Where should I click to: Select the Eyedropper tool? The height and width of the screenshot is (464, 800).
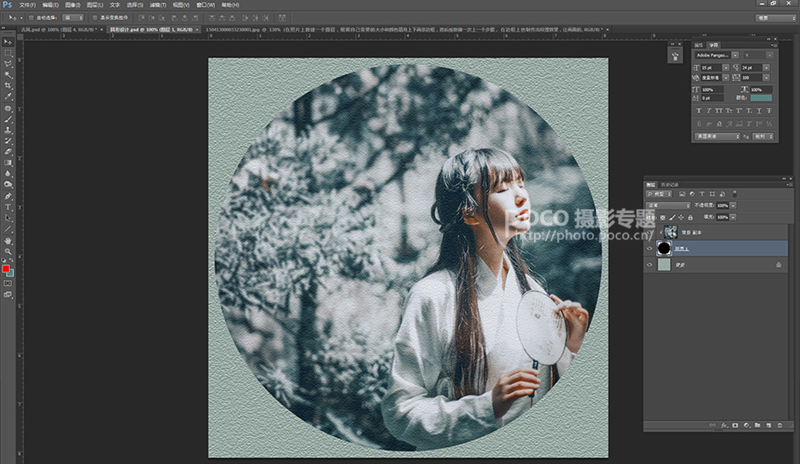[8, 96]
